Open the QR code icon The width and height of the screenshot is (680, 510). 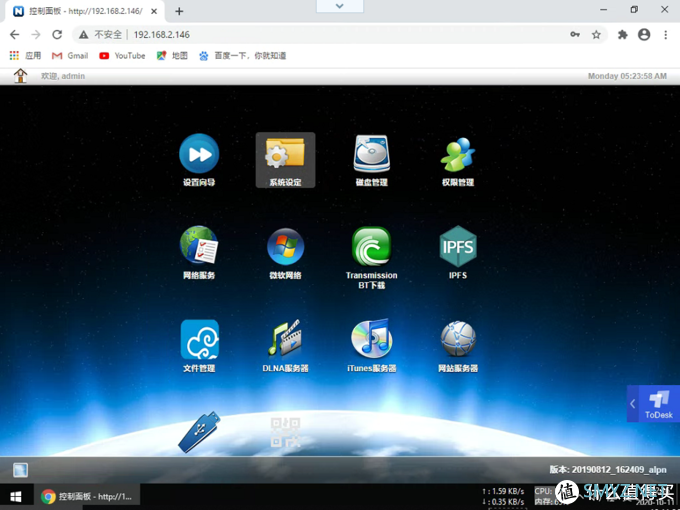click(285, 432)
